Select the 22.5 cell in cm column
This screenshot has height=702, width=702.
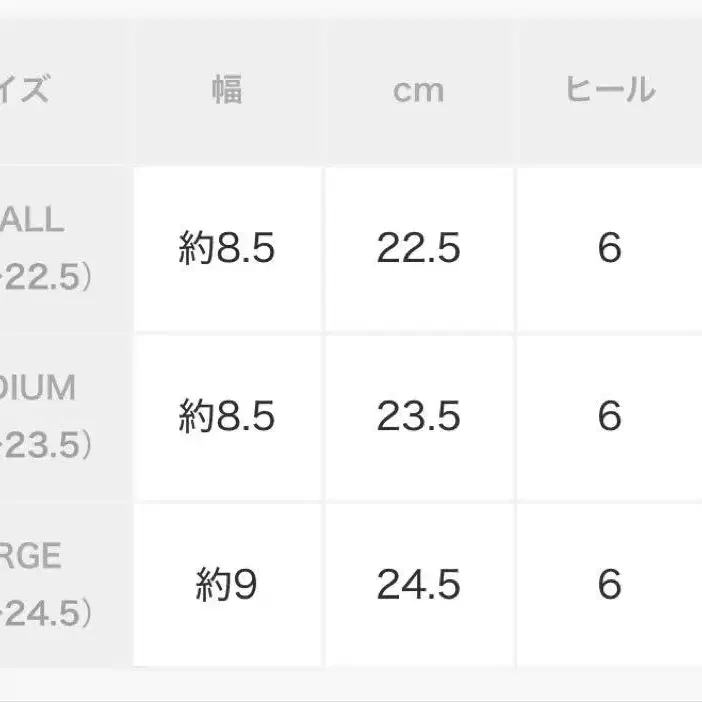(x=418, y=248)
